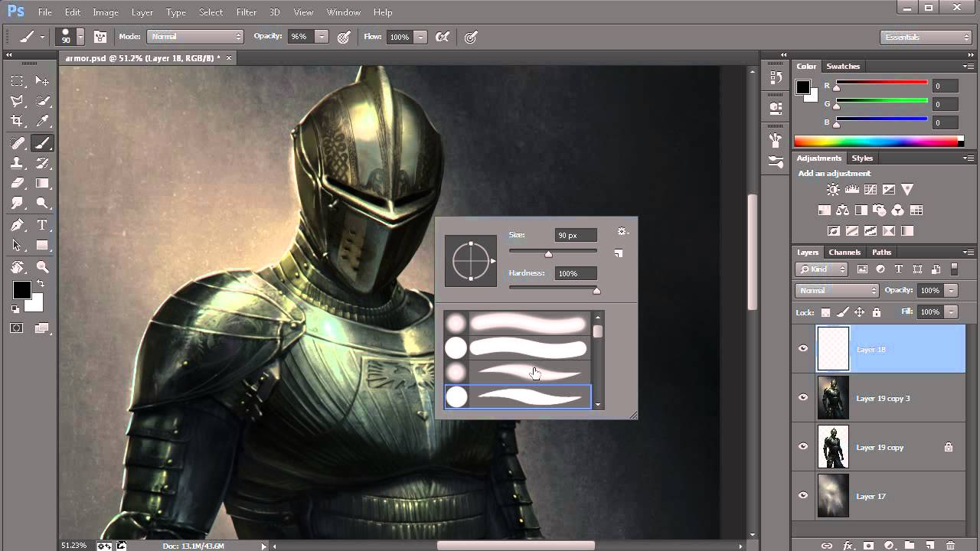Open the Essentials workspace dropdown
The height and width of the screenshot is (551, 980).
pyautogui.click(x=926, y=37)
